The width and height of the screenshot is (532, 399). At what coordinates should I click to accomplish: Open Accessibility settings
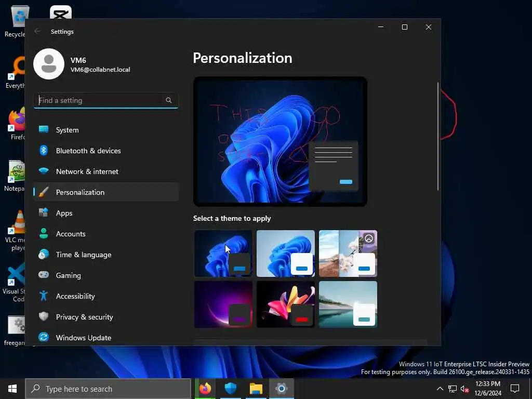pos(106,296)
